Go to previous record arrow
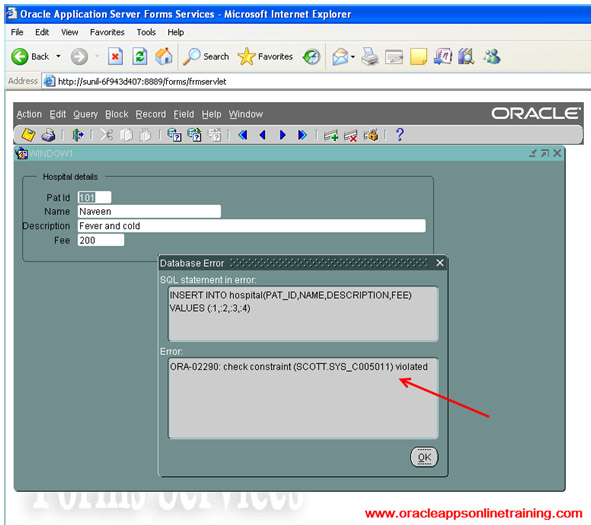591x525 pixels. click(x=263, y=135)
